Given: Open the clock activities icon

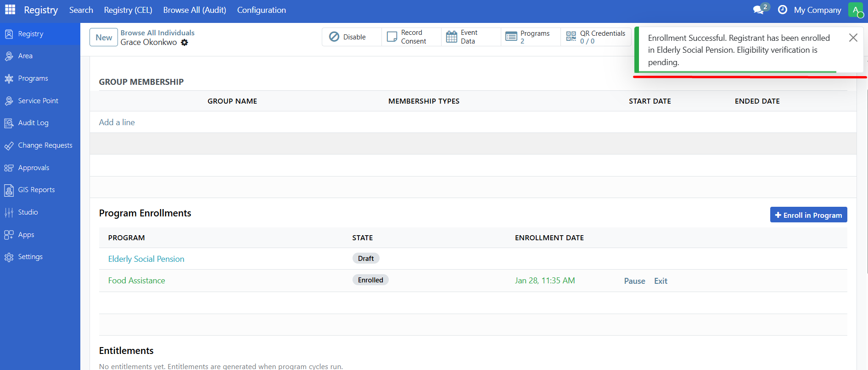Looking at the screenshot, I should point(783,10).
